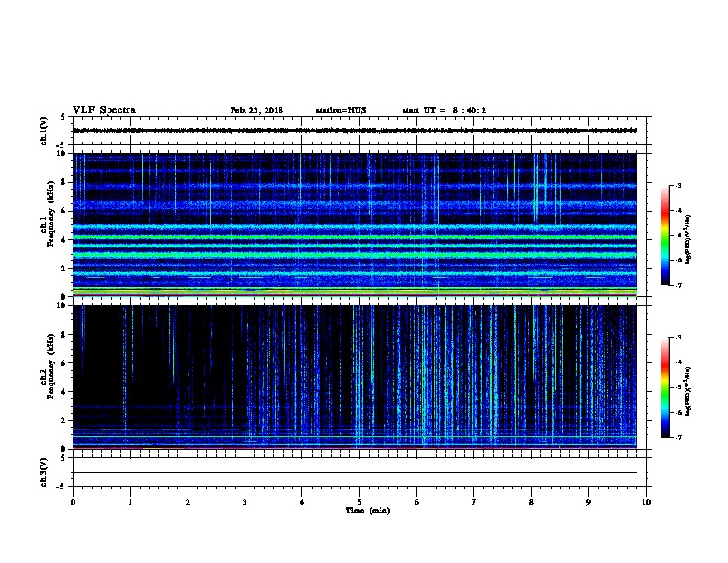The width and height of the screenshot is (728, 563).
Task: Click the "ch.3(V)" waveform axis label
Action: coord(44,472)
